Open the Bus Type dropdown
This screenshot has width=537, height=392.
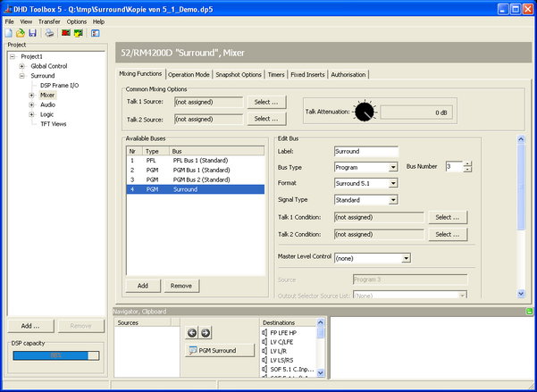pyautogui.click(x=393, y=167)
